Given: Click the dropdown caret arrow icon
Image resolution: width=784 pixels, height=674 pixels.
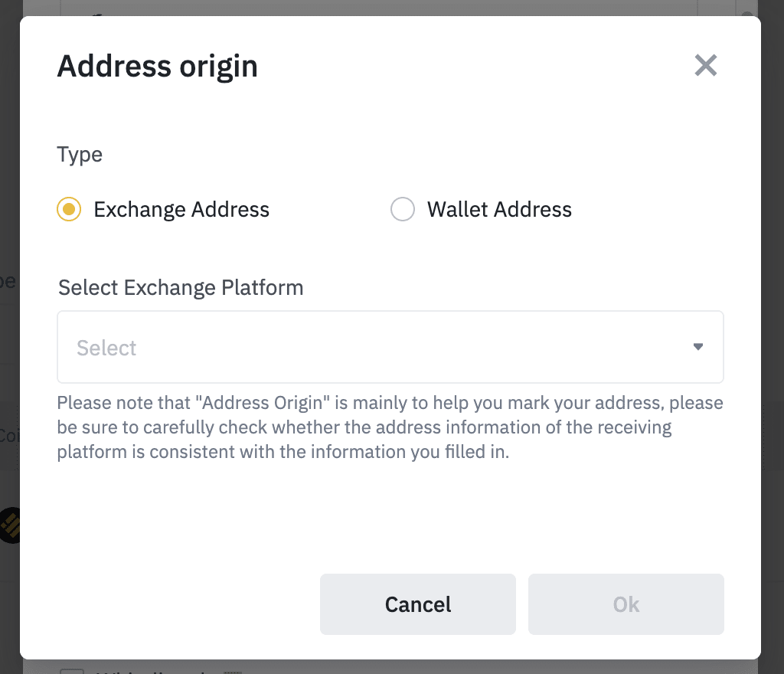Looking at the screenshot, I should tap(697, 347).
